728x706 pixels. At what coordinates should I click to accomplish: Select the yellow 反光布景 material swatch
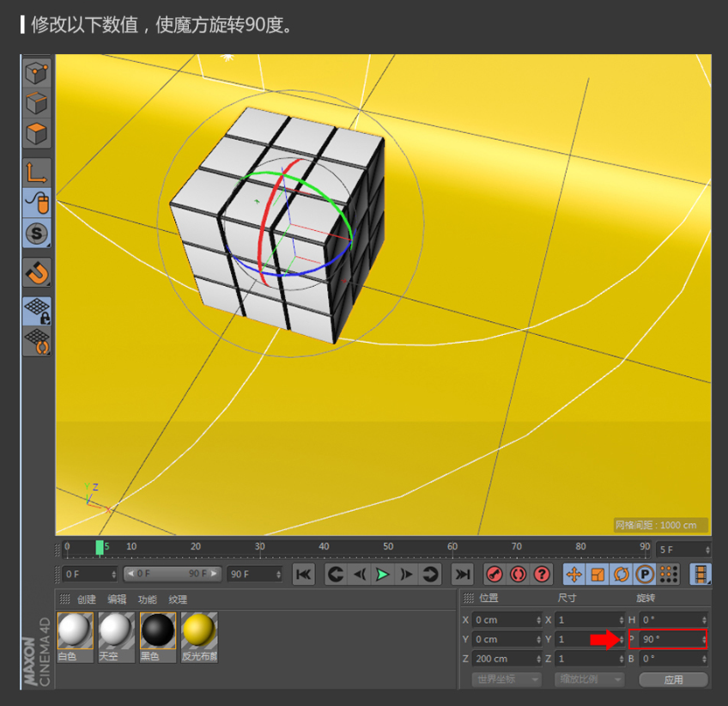click(x=199, y=631)
